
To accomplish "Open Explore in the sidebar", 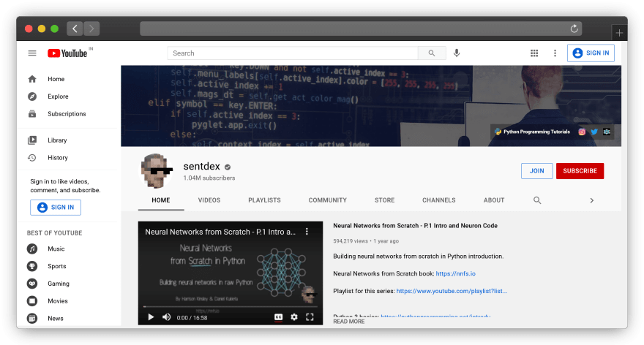I will (58, 96).
